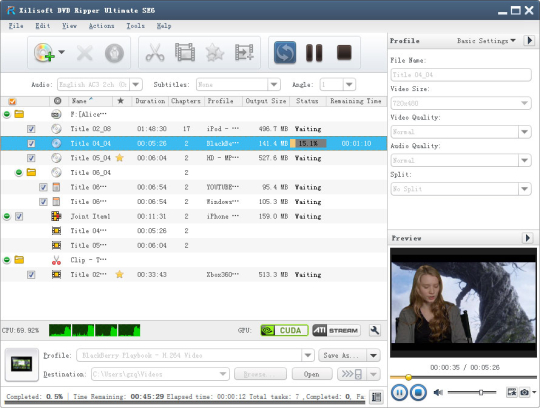Open the Basic Settings dropdown
Screen dimensions: 540x408
(x=486, y=41)
